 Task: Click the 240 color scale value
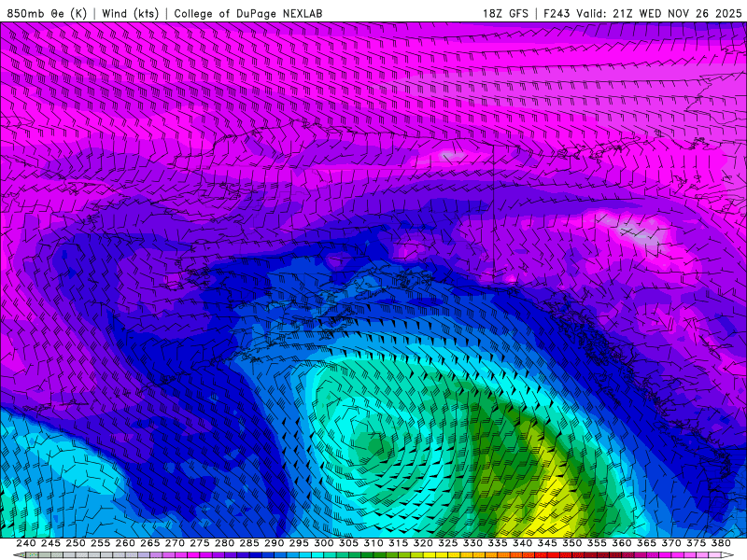tap(26, 543)
